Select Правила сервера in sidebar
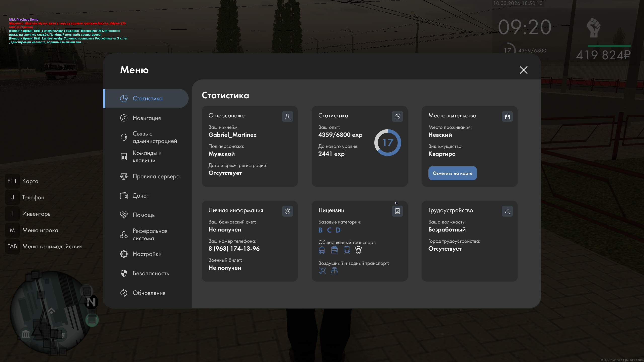This screenshot has height=362, width=644. click(156, 176)
